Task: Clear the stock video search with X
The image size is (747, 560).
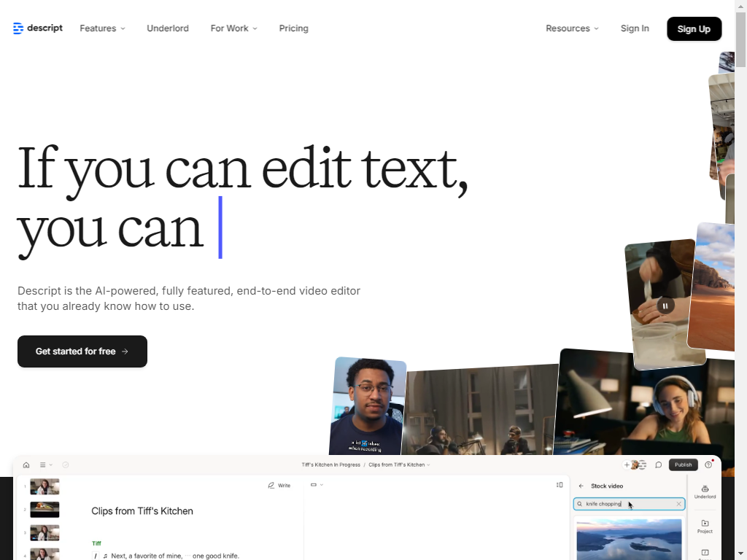Action: pos(679,504)
